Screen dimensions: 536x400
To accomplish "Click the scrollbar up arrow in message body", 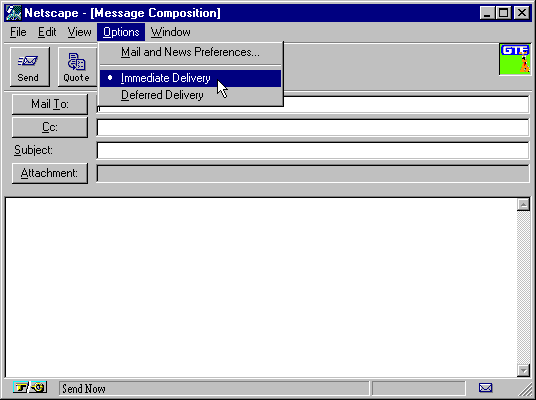I will coord(523,204).
